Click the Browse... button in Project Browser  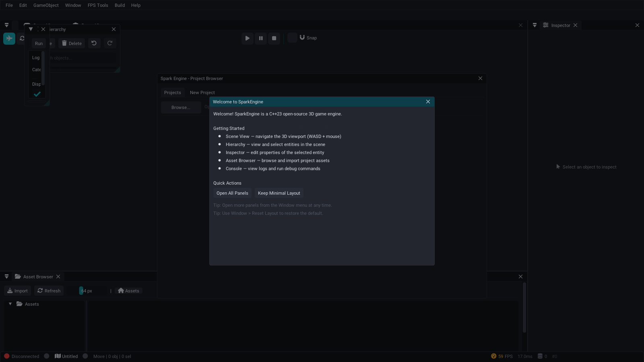coord(181,107)
